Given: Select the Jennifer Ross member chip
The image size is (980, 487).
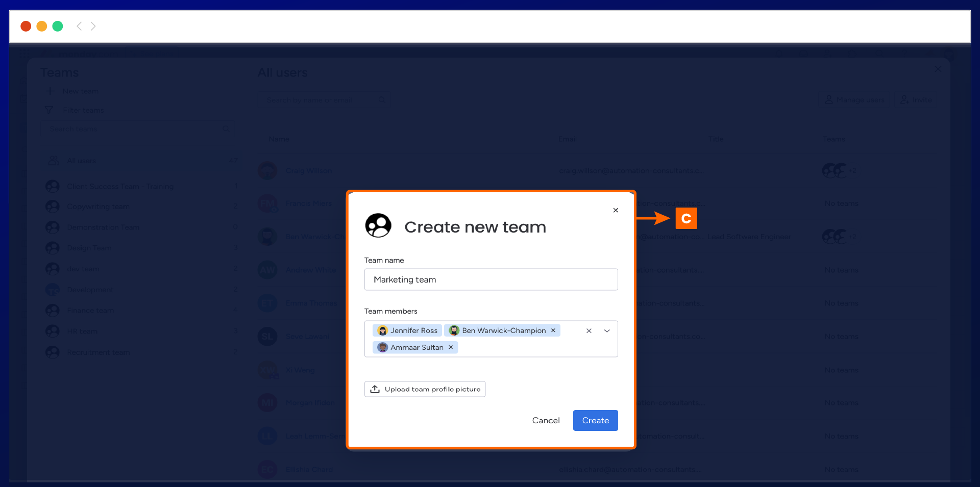Looking at the screenshot, I should coord(407,330).
